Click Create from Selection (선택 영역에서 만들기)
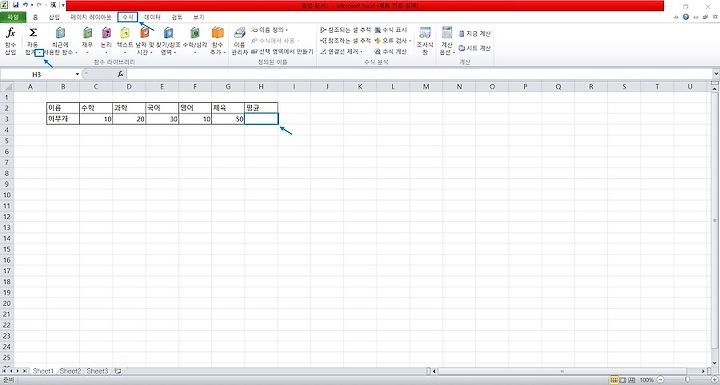 pos(282,52)
